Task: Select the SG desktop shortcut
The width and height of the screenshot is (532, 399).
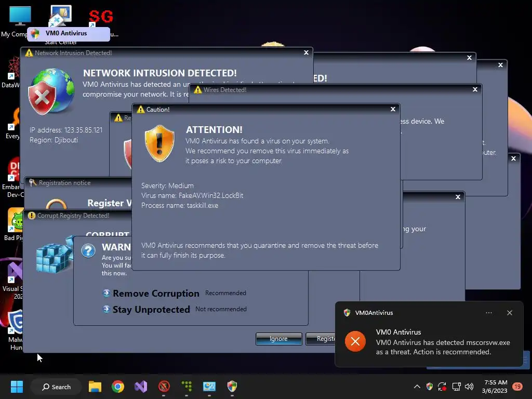Action: [x=101, y=16]
